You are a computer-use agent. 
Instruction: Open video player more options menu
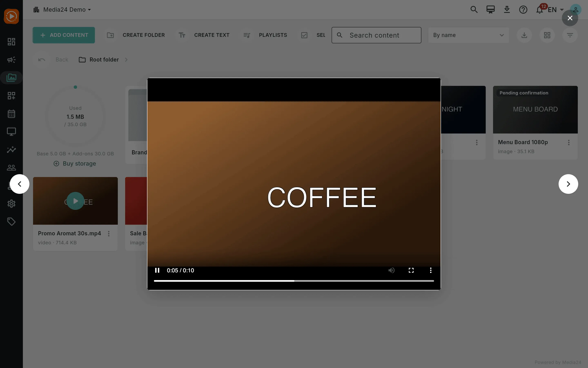pyautogui.click(x=431, y=270)
